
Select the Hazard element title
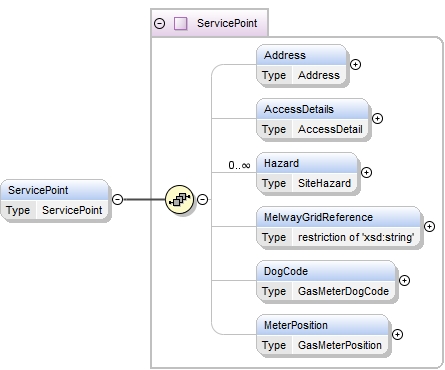pos(281,163)
